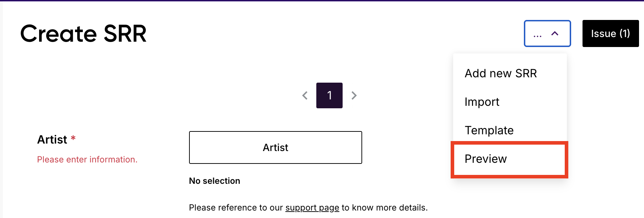Click the red required asterisk
644x218 pixels.
click(73, 138)
